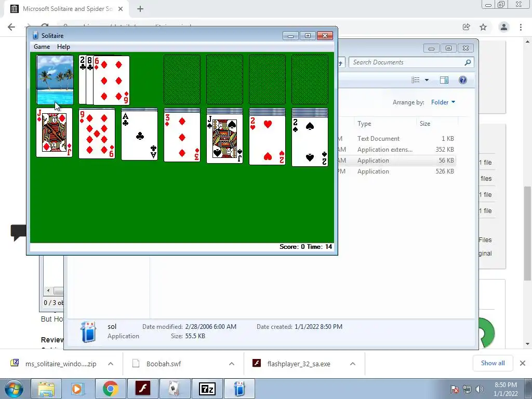The width and height of the screenshot is (532, 399).
Task: Click the search magnifier icon in Explorer
Action: (x=468, y=62)
